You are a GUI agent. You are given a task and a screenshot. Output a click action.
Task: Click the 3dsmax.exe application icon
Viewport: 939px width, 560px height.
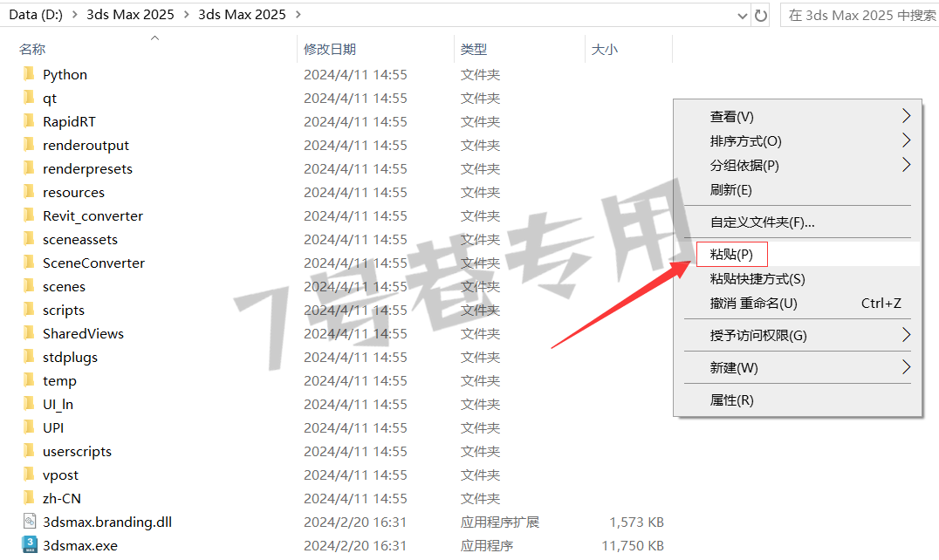click(30, 545)
